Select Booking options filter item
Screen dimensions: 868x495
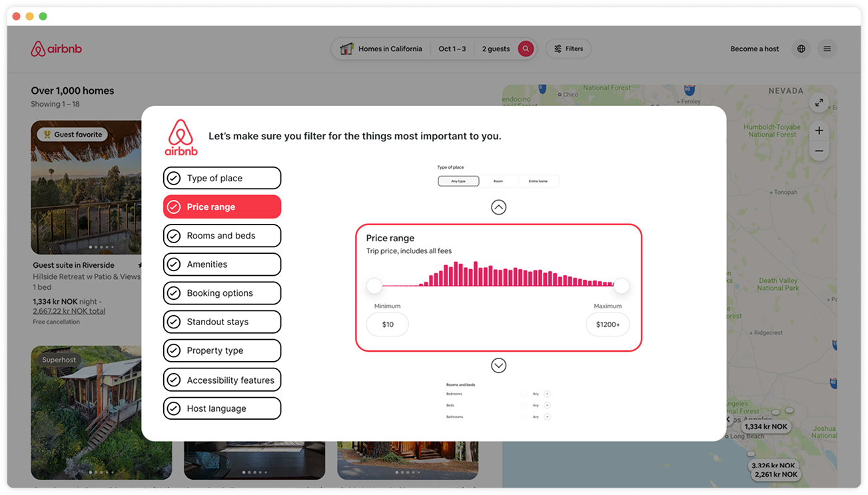[x=222, y=292]
